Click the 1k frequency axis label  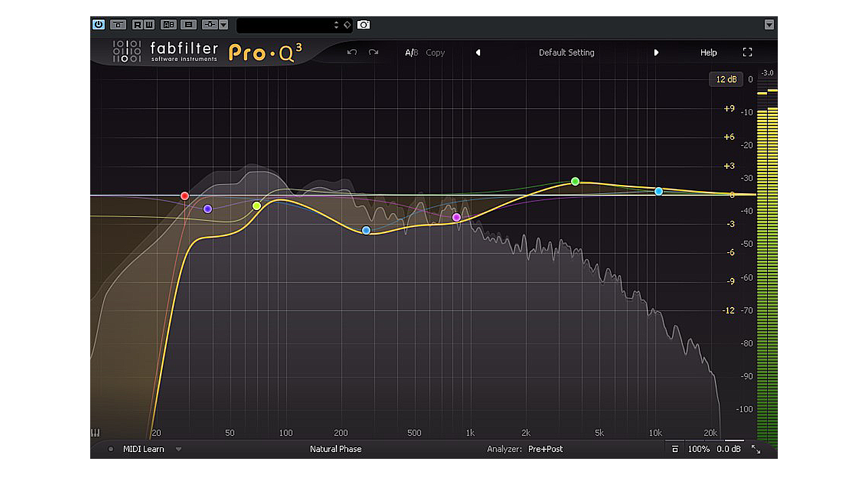point(470,433)
